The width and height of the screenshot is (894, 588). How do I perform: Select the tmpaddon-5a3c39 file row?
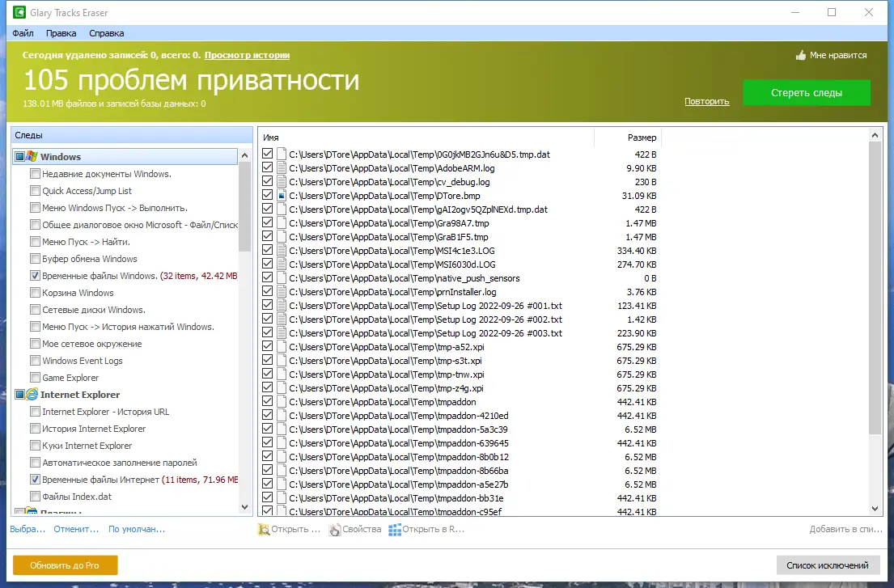click(459, 429)
